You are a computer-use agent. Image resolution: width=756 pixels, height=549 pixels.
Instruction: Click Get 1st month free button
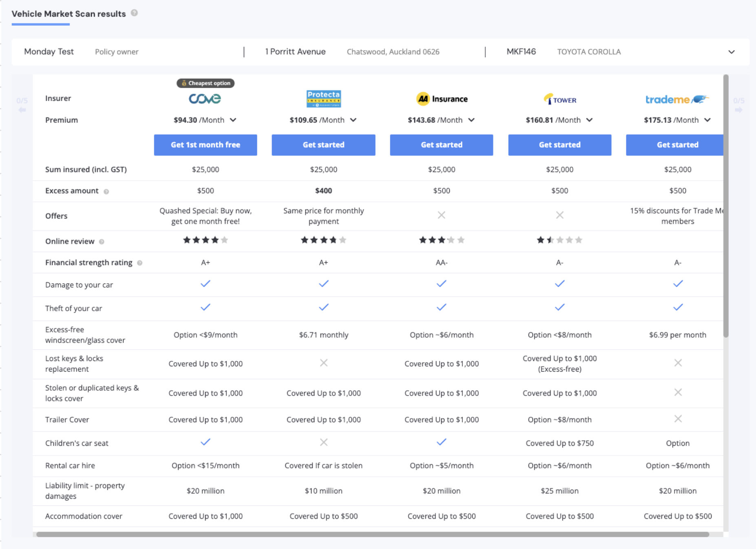click(206, 145)
